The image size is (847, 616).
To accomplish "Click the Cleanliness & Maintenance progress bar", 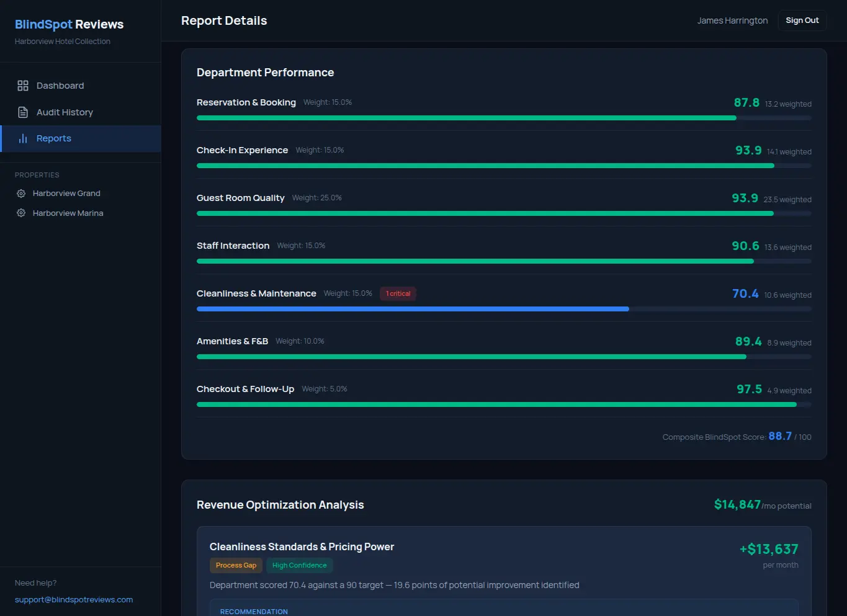I will click(504, 308).
